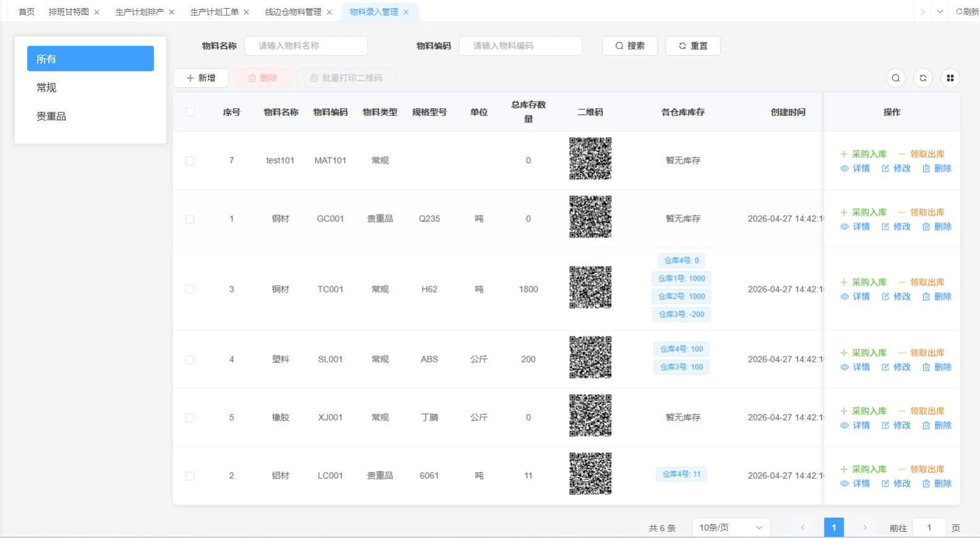This screenshot has height=538, width=980.
Task: Focus the 前往 page number input
Action: [x=929, y=527]
